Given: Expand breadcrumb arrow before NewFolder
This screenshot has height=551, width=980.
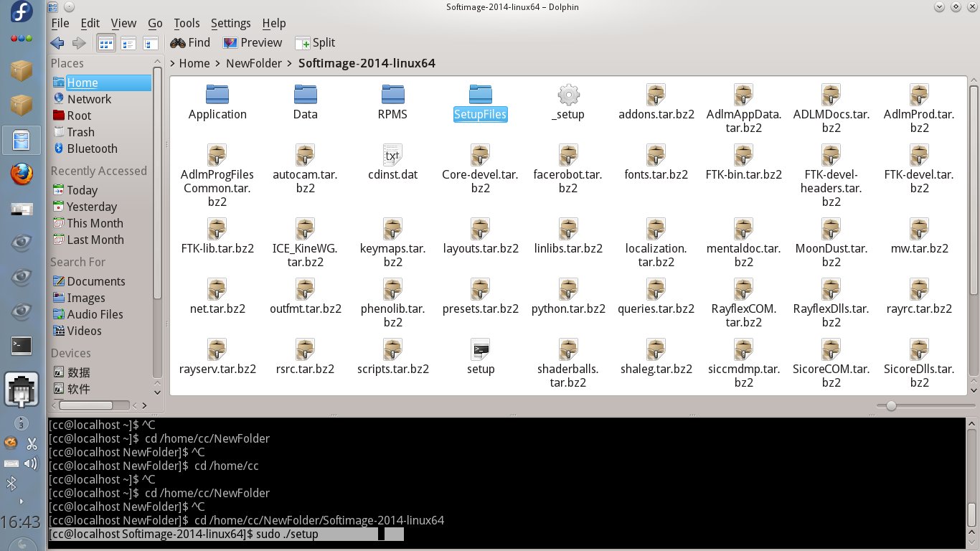Looking at the screenshot, I should click(218, 63).
